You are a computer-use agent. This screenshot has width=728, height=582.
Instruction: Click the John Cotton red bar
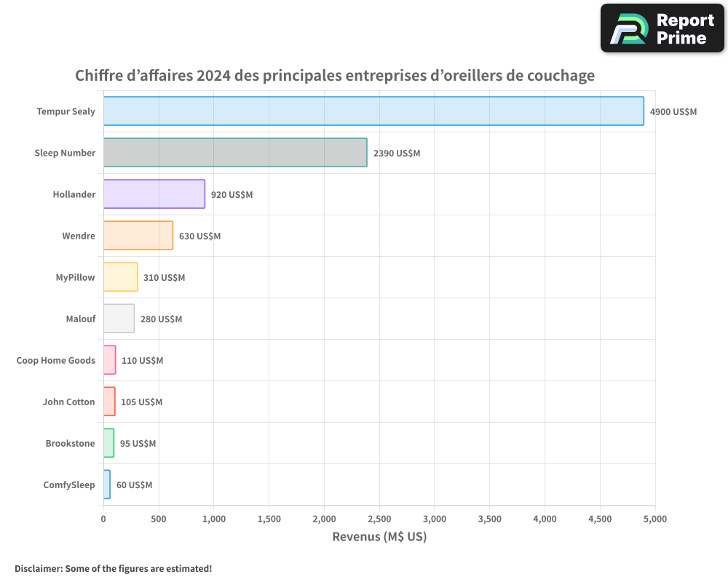[x=109, y=402]
